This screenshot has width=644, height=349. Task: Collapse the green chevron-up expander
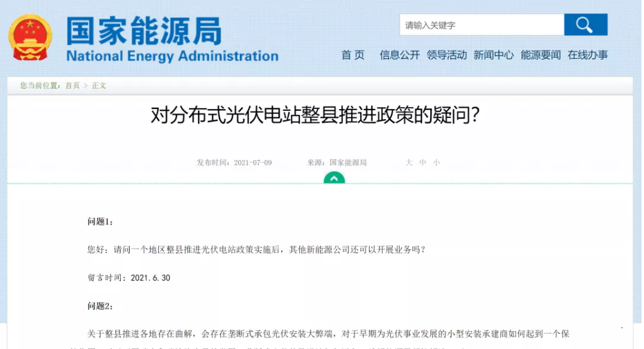(334, 178)
